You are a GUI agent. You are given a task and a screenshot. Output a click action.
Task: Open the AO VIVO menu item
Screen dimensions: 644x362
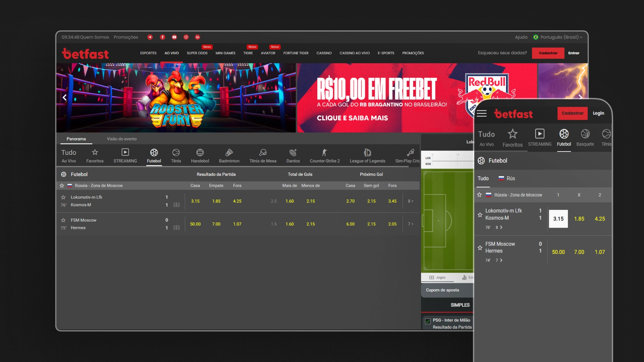point(172,53)
